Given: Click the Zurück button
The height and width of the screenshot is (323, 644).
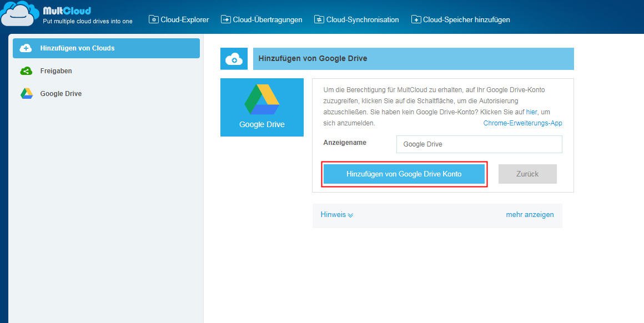Looking at the screenshot, I should (527, 174).
